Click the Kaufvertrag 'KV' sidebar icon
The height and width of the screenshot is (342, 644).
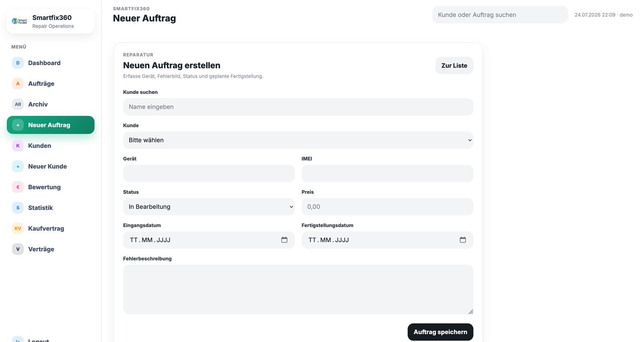point(18,228)
